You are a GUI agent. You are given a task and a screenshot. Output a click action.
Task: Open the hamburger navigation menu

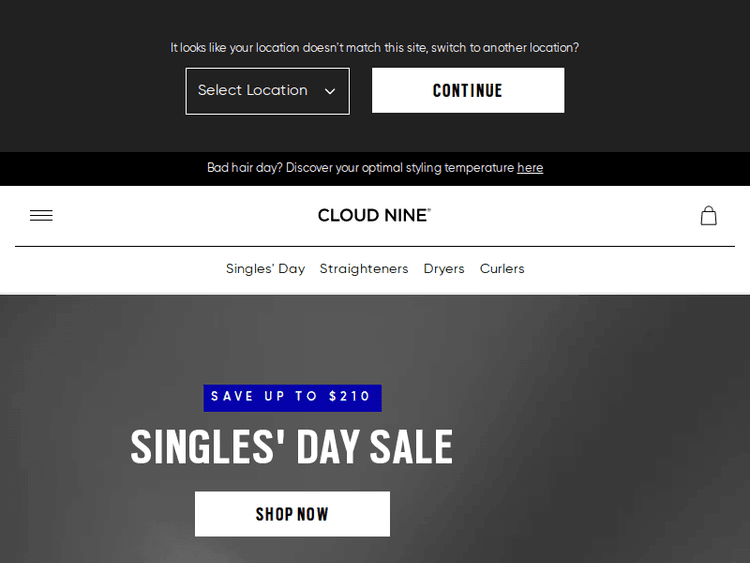click(41, 215)
